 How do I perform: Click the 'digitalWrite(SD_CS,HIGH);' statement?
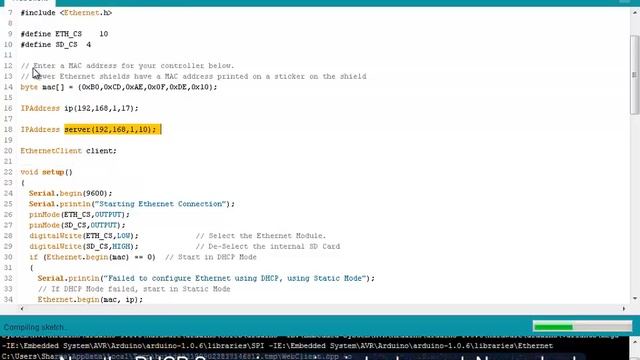[84, 246]
